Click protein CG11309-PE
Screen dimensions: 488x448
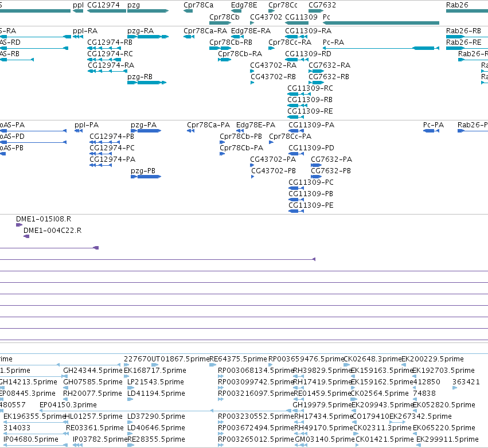tap(296, 211)
